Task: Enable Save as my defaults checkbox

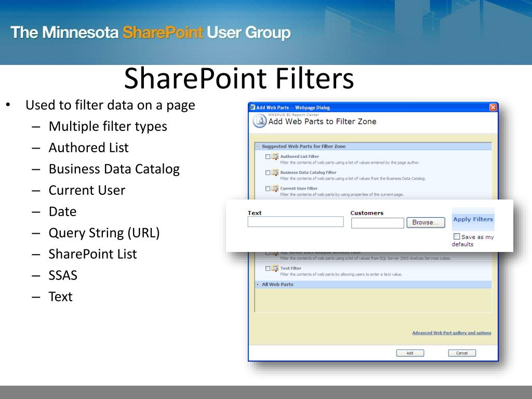Action: point(457,236)
